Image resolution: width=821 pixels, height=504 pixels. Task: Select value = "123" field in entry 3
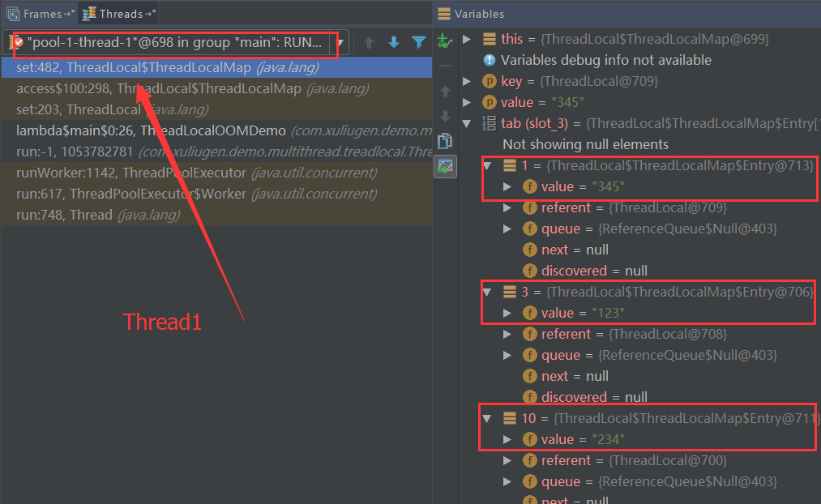583,313
